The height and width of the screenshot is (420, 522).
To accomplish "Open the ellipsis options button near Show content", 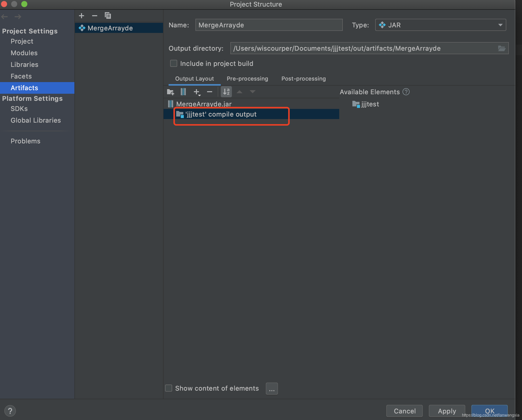I will pyautogui.click(x=272, y=389).
